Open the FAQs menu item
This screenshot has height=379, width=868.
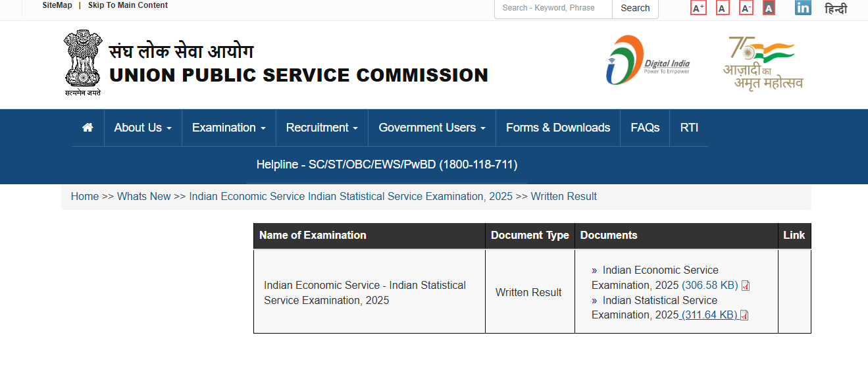pyautogui.click(x=645, y=128)
